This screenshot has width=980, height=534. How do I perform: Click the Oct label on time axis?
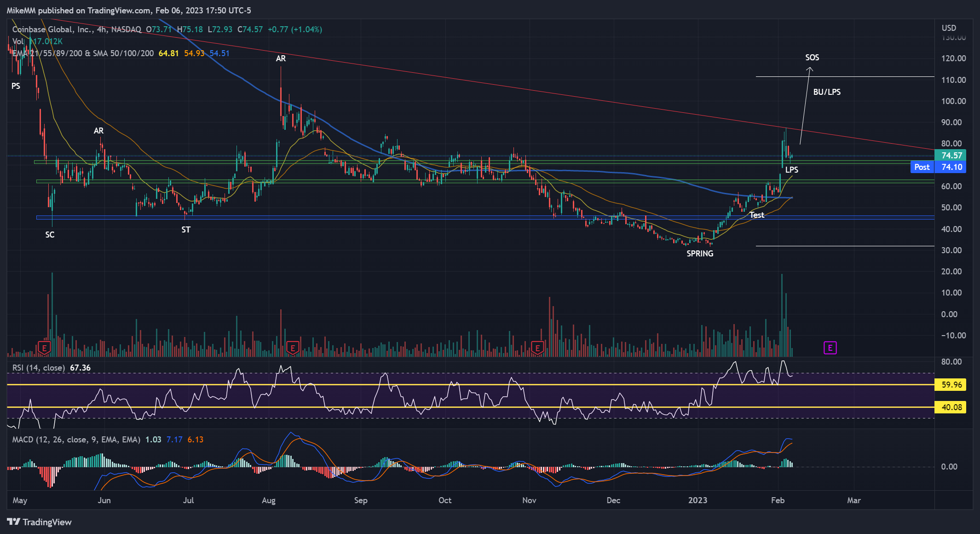(445, 500)
